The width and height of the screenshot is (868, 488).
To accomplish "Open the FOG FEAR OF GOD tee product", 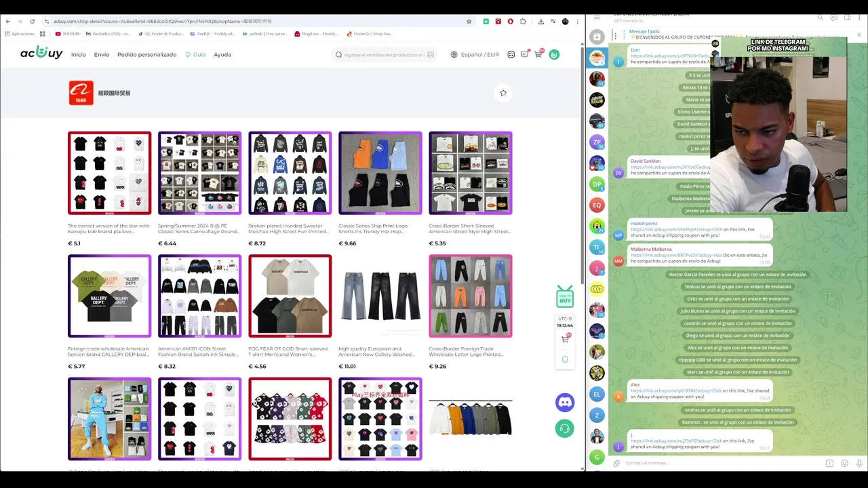I will (290, 296).
